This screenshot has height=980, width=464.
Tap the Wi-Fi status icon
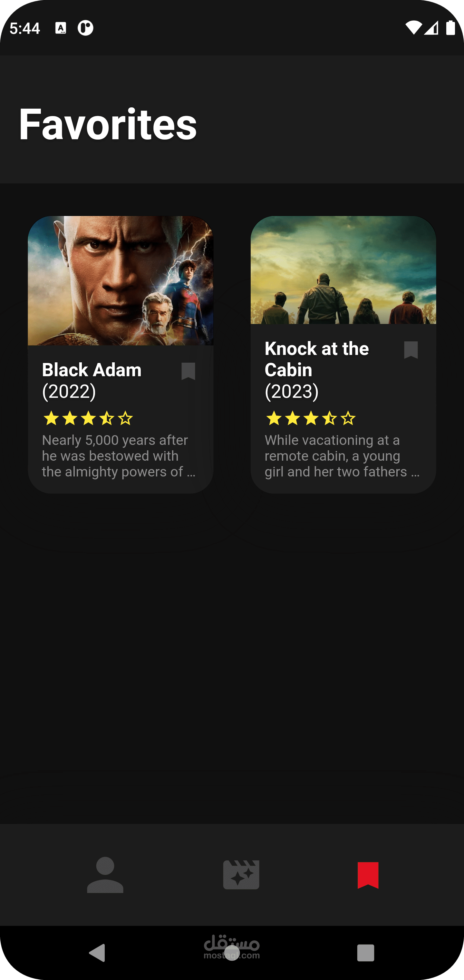(413, 28)
